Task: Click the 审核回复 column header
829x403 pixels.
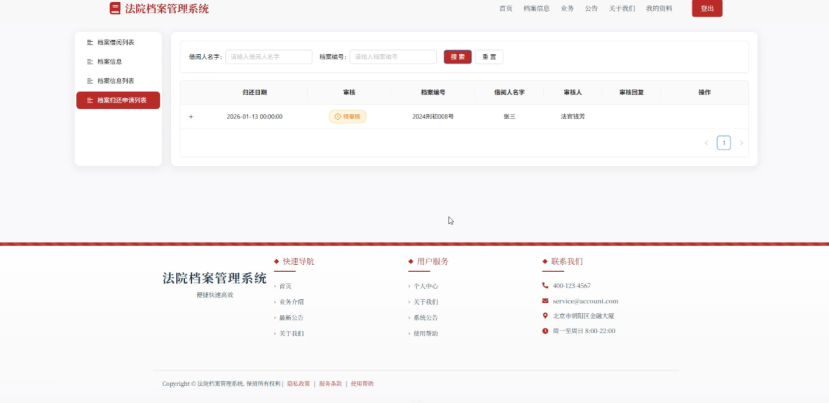Action: coord(631,93)
